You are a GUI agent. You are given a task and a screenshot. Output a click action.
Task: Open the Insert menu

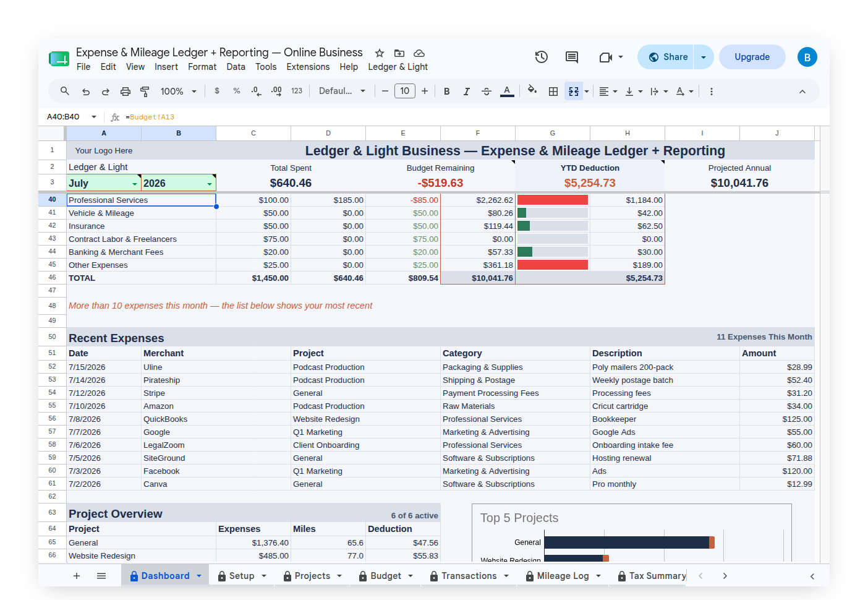pos(166,67)
